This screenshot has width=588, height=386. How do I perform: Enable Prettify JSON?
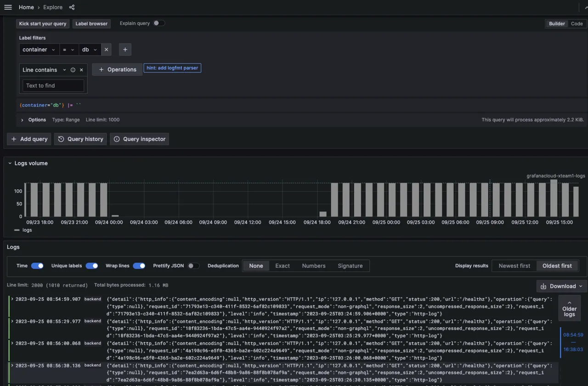click(194, 266)
